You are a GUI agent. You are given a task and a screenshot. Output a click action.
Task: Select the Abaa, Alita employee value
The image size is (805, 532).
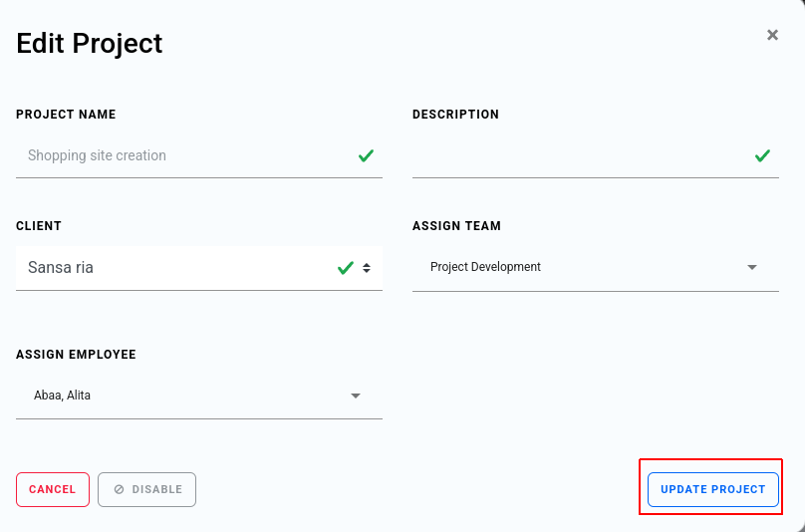click(x=62, y=396)
